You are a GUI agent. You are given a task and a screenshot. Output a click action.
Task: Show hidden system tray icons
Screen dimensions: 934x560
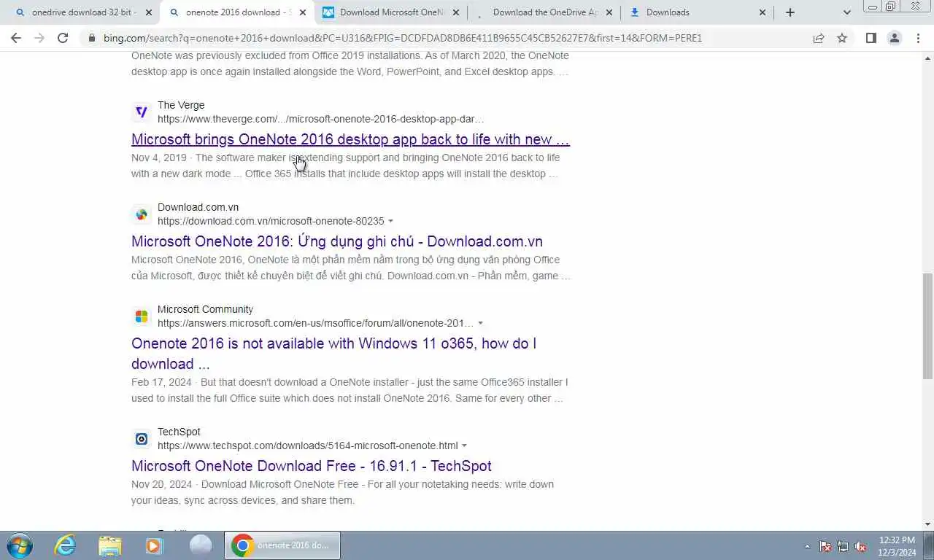807,546
